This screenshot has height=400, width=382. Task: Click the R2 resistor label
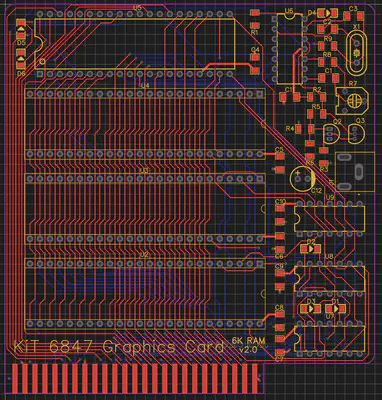point(317,89)
